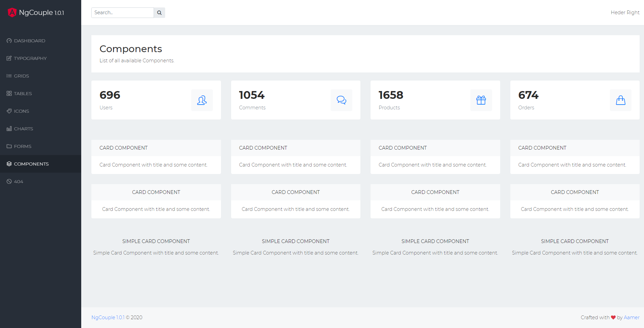This screenshot has width=644, height=328.
Task: Select the Grids menu item
Action: click(41, 76)
